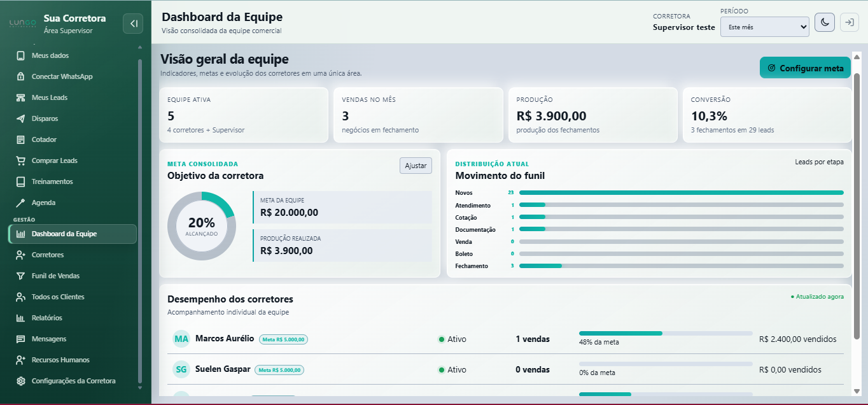Open the Período dropdown 'Este mês'
The image size is (868, 405).
click(765, 27)
